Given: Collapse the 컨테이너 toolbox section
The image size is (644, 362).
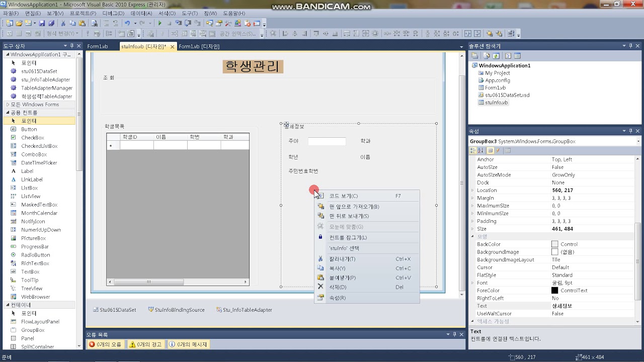Looking at the screenshot, I should click(8, 305).
